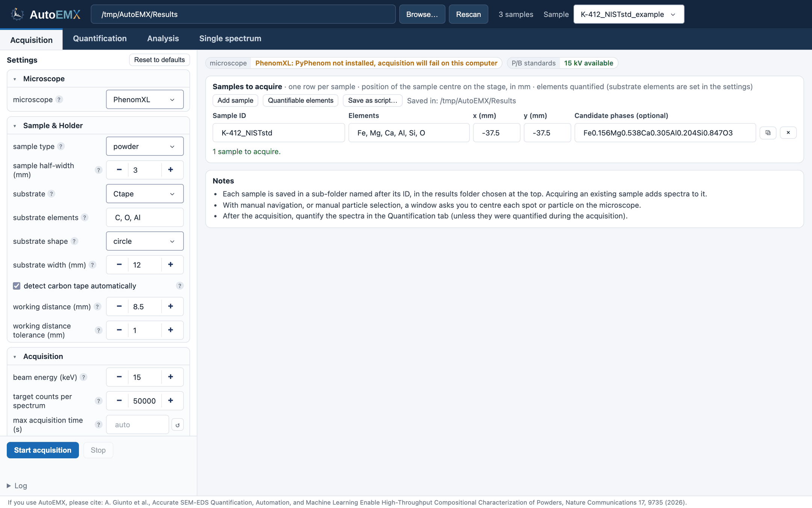Switch to the Quantification tab
Screen dimensions: 812x508
tap(100, 38)
